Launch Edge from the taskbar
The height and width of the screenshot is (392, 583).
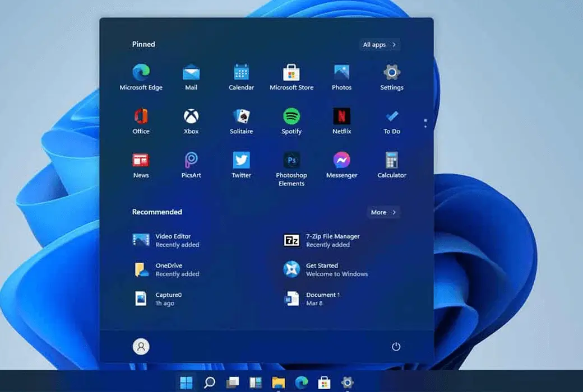click(302, 382)
